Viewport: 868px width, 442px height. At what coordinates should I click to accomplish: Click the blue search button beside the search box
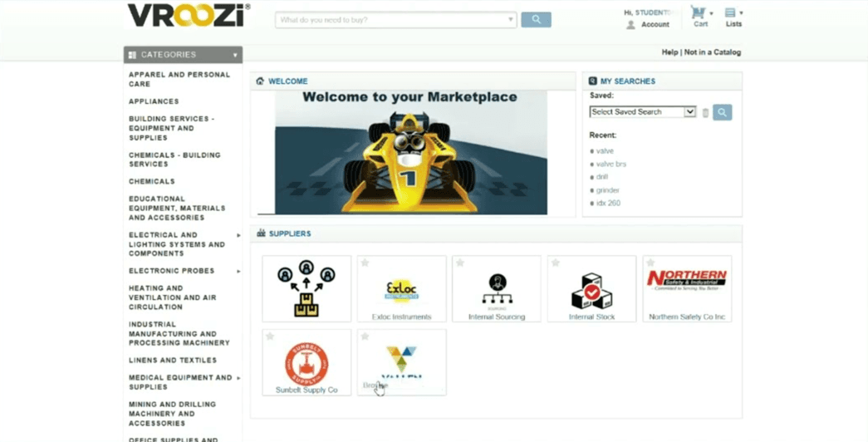pyautogui.click(x=536, y=20)
